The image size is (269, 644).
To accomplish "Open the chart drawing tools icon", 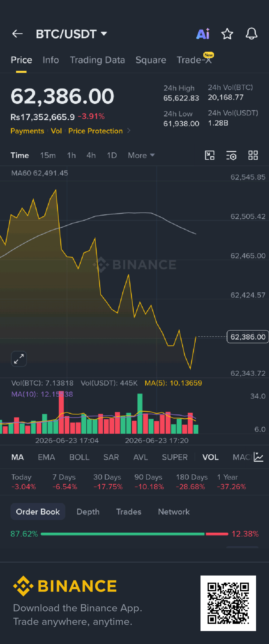I will [x=210, y=155].
